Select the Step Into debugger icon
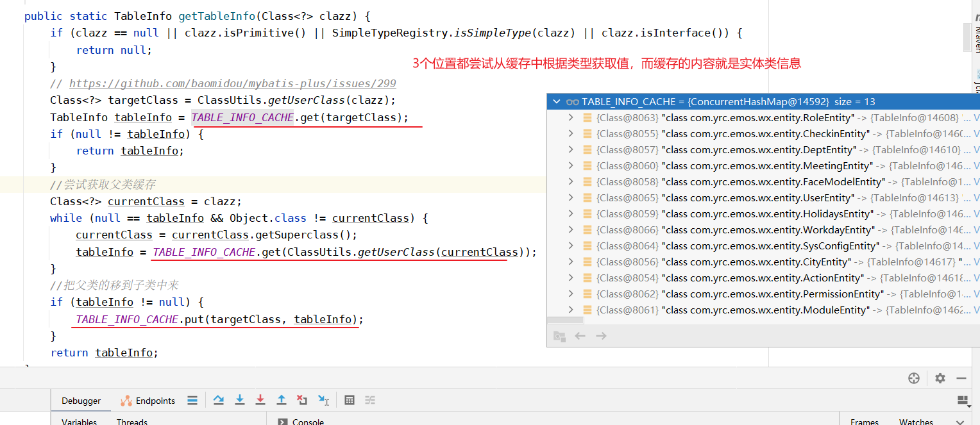 (x=239, y=399)
